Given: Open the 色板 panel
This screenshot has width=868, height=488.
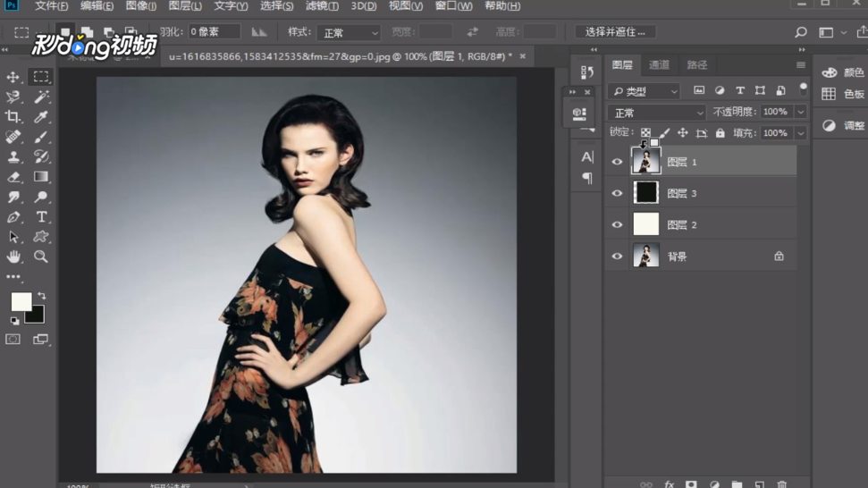Looking at the screenshot, I should click(x=843, y=94).
